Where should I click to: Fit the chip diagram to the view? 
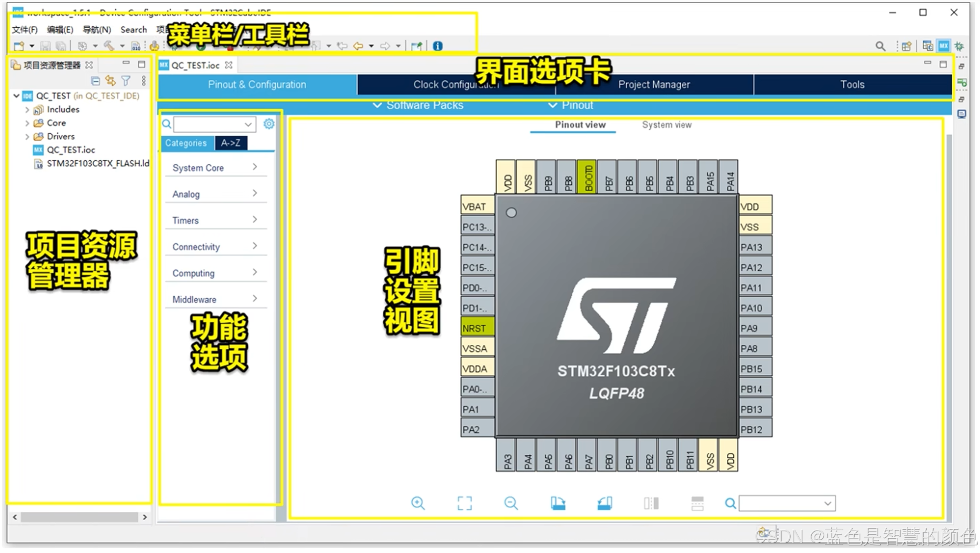click(x=464, y=503)
